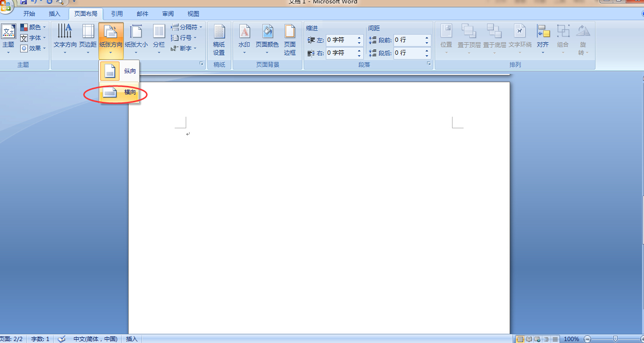
Task: Open the 行号 line numbers dropdown
Action: click(184, 37)
